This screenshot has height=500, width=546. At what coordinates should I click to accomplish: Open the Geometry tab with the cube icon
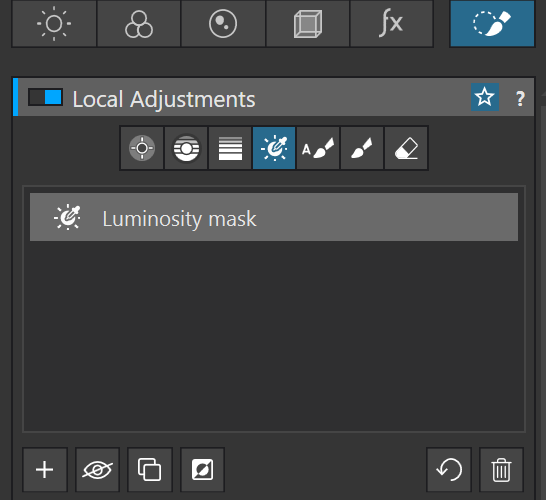(x=308, y=23)
